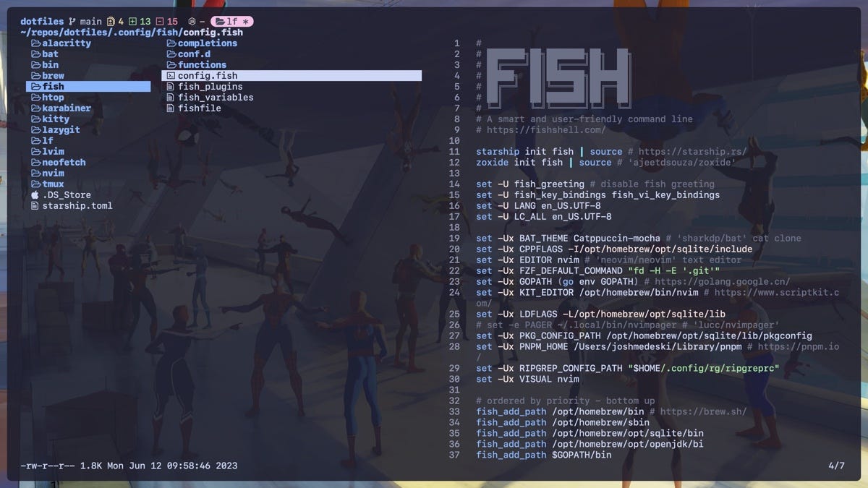The width and height of the screenshot is (868, 488).
Task: Click the https://pnpm.io URL on line 28
Action: 799,346
